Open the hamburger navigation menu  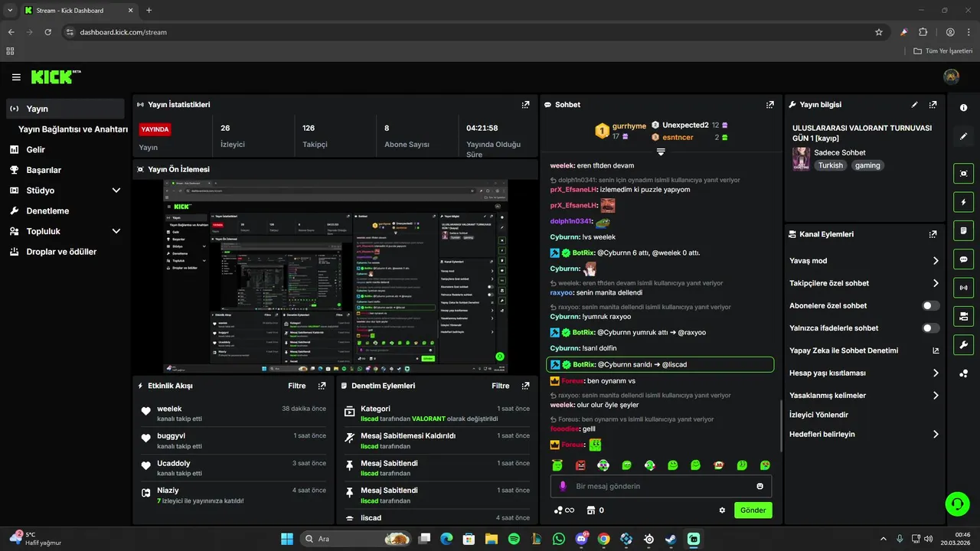pos(16,77)
